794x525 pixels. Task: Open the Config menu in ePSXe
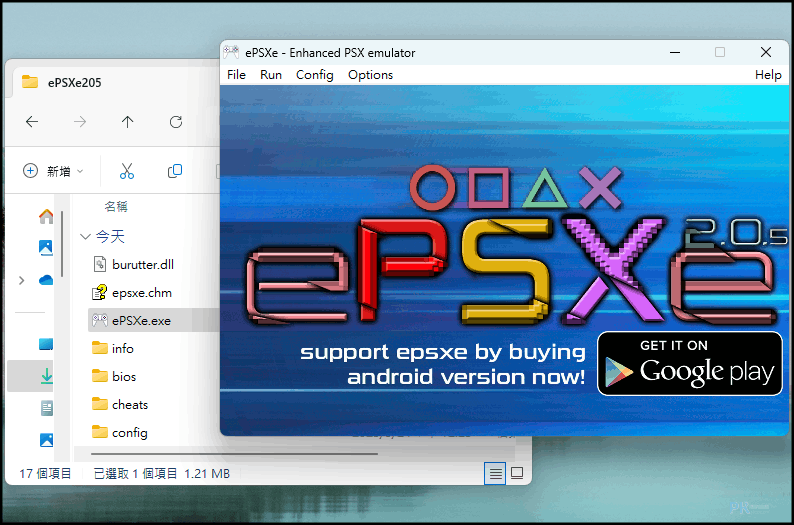point(314,75)
